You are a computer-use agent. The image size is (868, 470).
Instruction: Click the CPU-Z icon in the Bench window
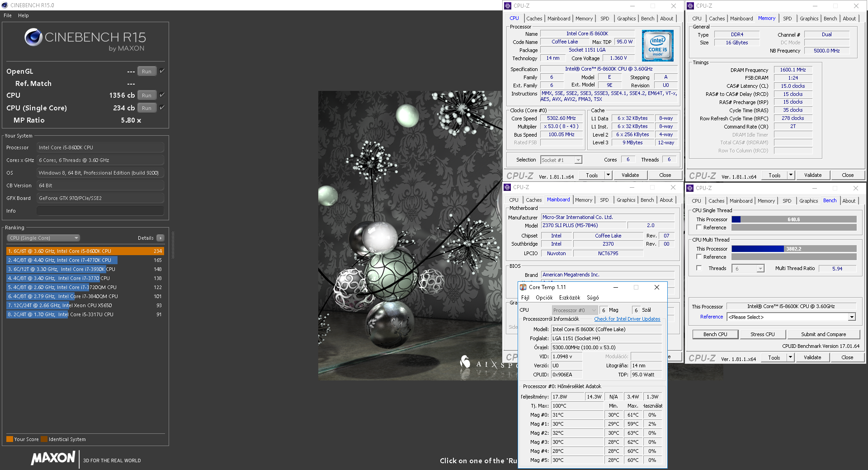point(690,188)
